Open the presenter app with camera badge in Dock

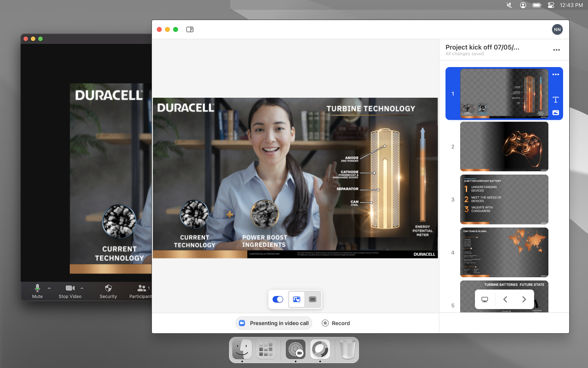(296, 349)
